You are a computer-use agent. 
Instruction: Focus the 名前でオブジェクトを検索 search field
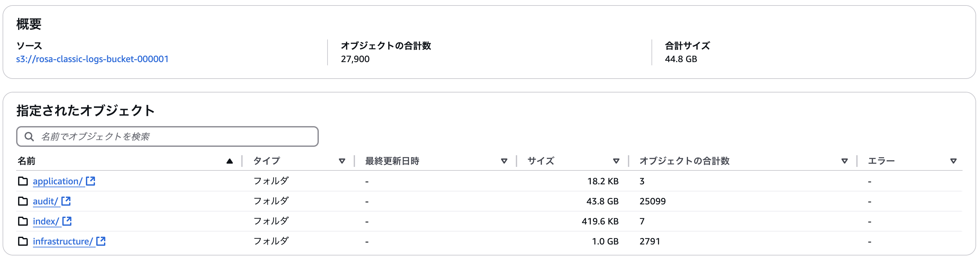[167, 136]
